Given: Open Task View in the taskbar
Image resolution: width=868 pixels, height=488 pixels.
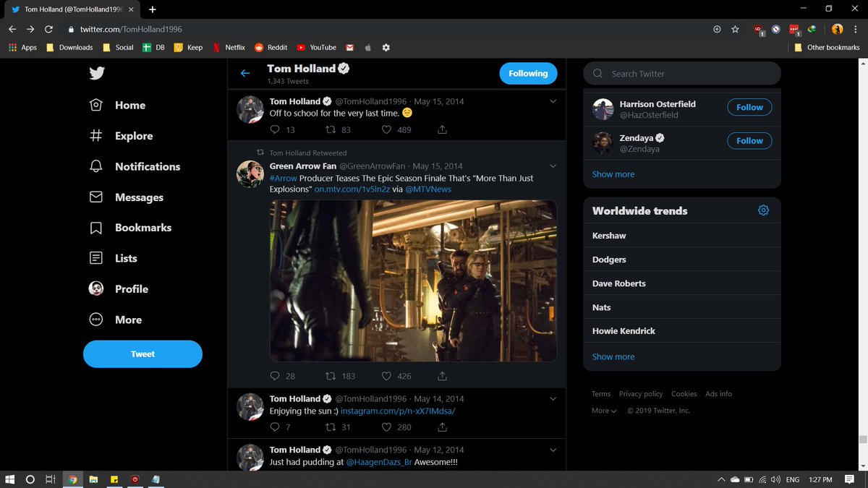Looking at the screenshot, I should [50, 479].
